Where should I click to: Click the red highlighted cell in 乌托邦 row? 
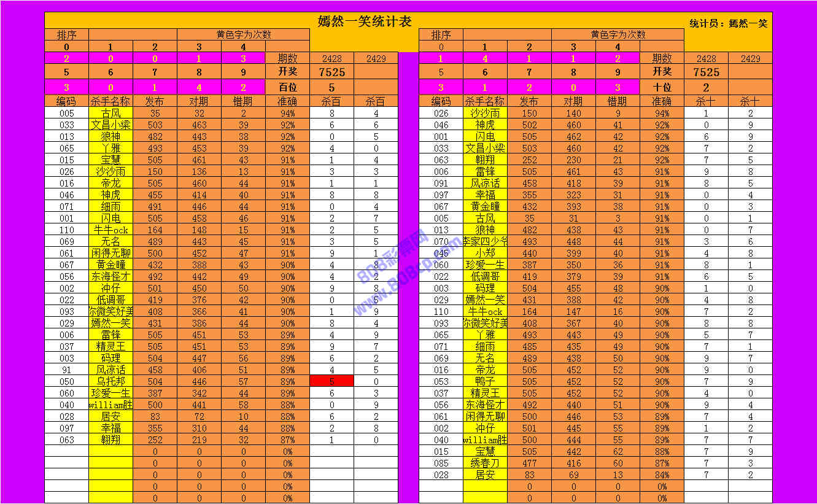click(x=331, y=381)
